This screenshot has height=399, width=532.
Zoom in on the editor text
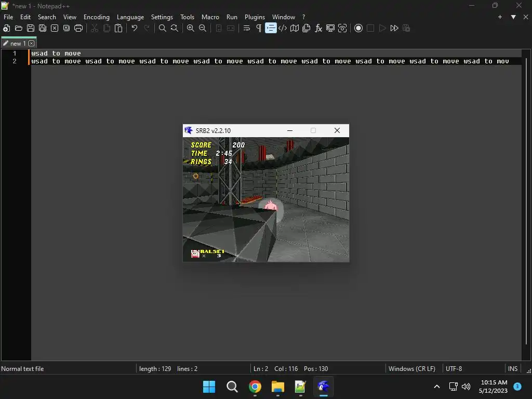[x=191, y=28]
